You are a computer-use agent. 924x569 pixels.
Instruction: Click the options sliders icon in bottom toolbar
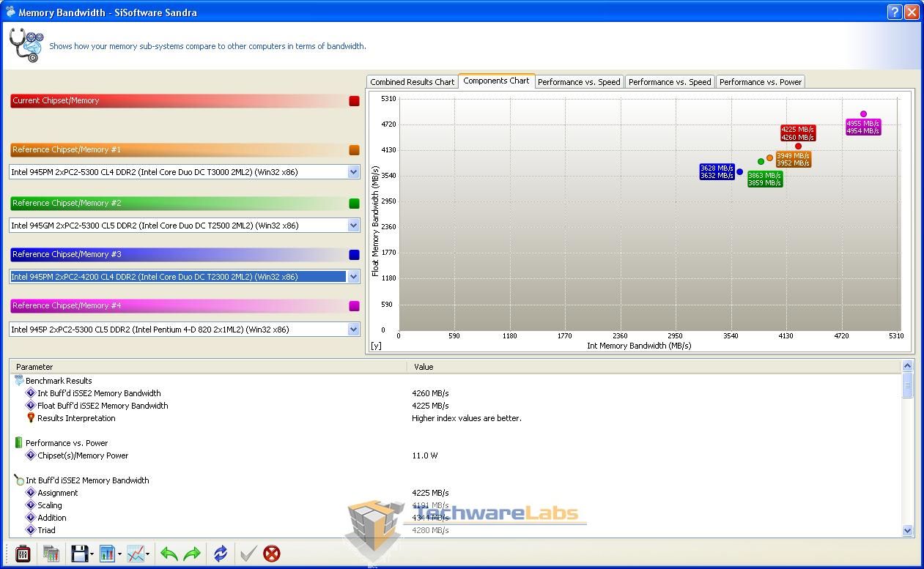tap(23, 554)
